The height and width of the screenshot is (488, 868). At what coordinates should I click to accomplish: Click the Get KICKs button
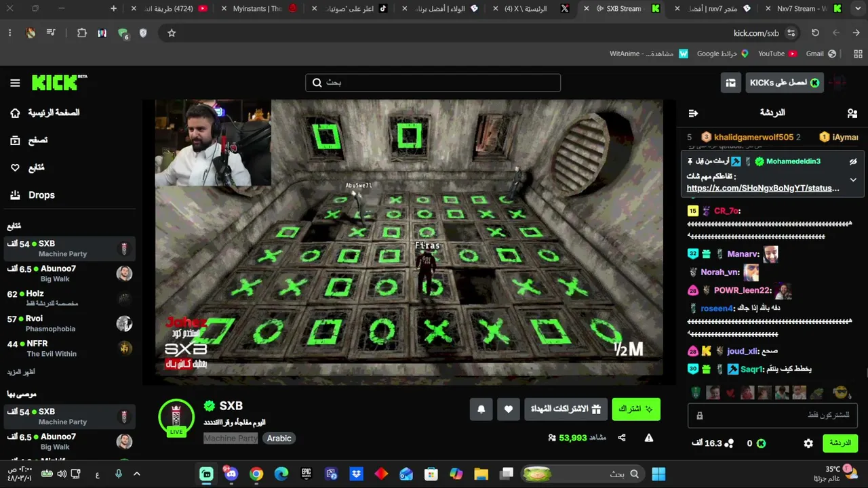coord(785,83)
